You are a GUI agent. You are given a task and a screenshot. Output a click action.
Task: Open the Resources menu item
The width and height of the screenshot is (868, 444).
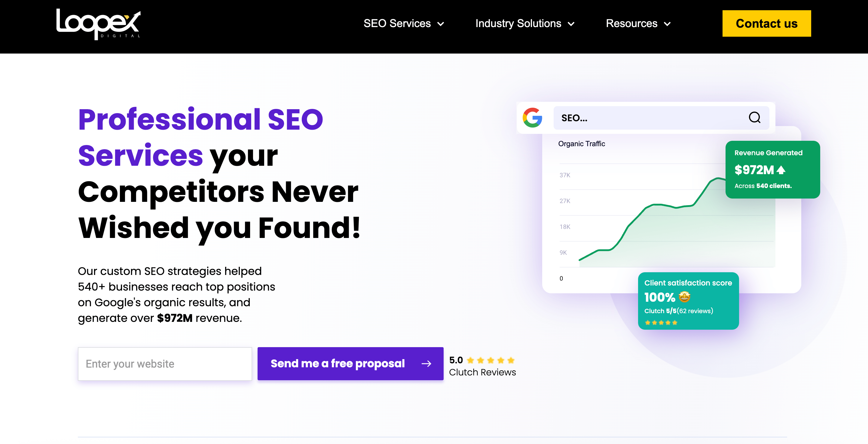click(x=631, y=23)
